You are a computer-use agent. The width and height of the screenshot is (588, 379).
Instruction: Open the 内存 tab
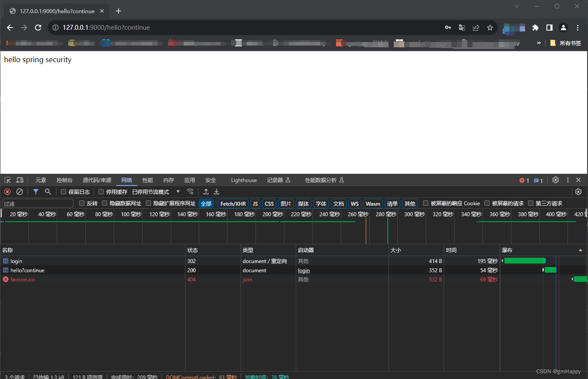169,180
